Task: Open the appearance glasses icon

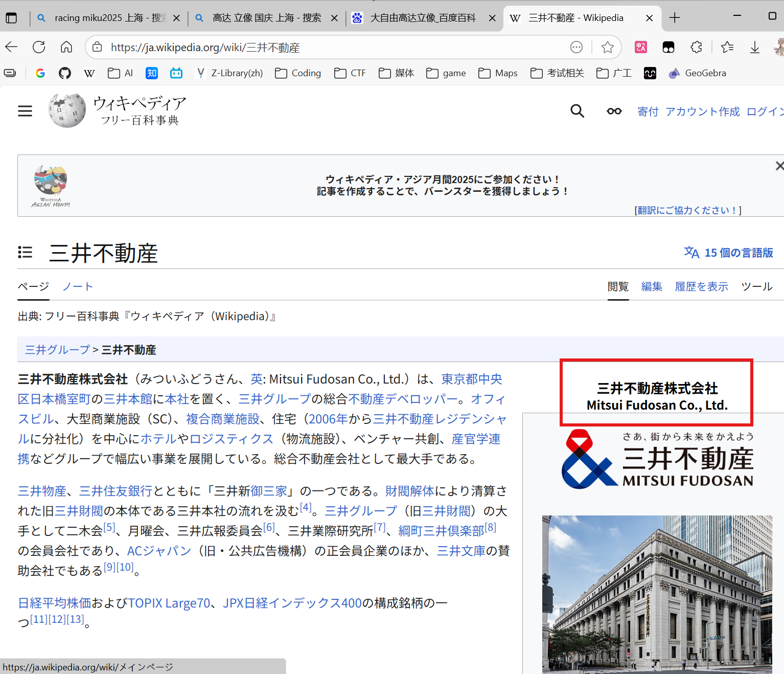Action: coord(614,111)
